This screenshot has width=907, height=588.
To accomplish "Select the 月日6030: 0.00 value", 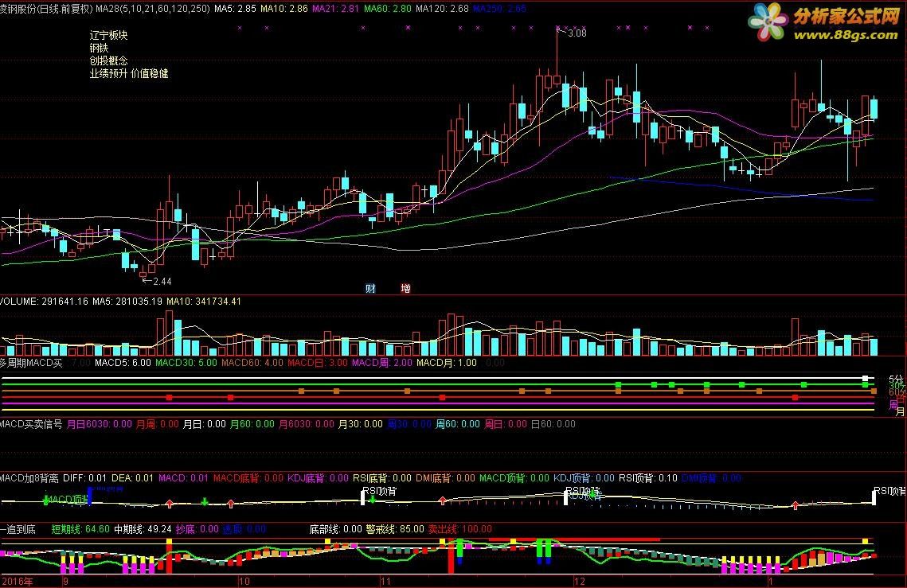I will [100, 424].
